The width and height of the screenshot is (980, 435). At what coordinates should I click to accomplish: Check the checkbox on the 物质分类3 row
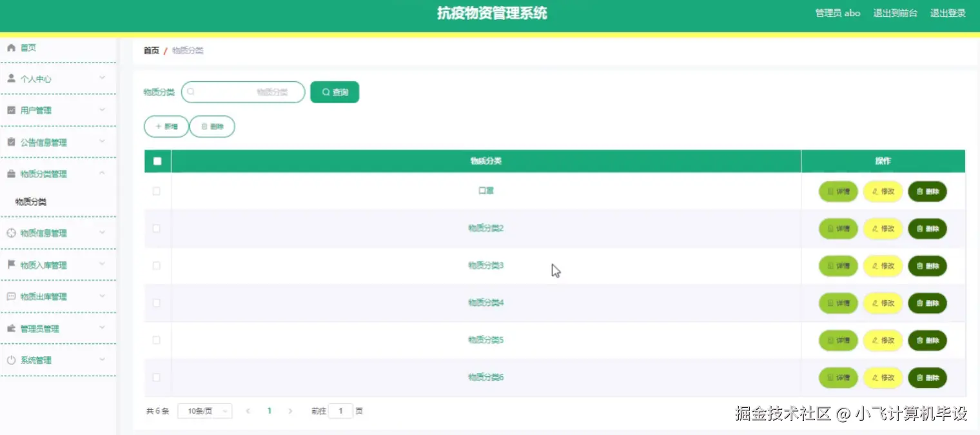click(156, 265)
